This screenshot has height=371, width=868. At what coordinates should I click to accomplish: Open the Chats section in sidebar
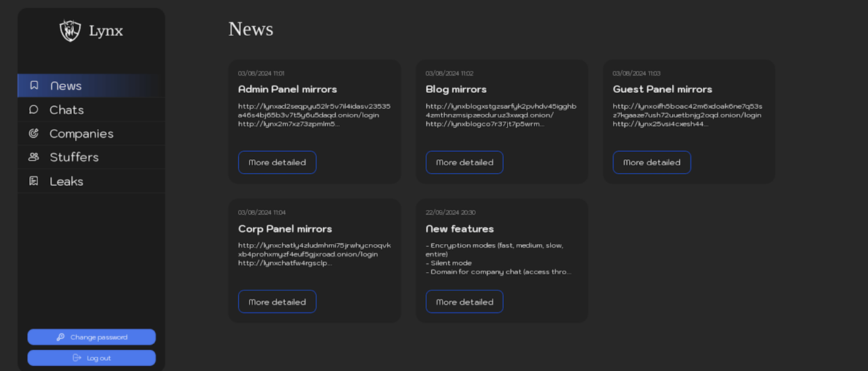[66, 110]
